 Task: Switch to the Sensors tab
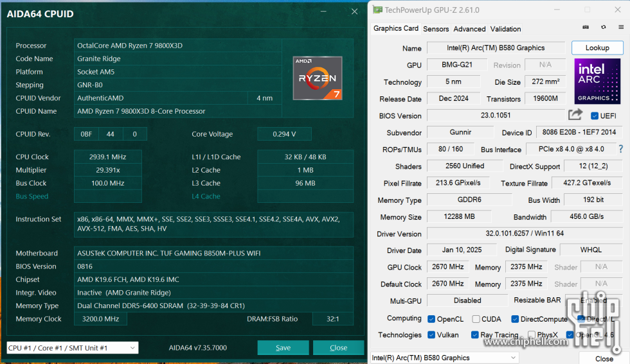[436, 29]
